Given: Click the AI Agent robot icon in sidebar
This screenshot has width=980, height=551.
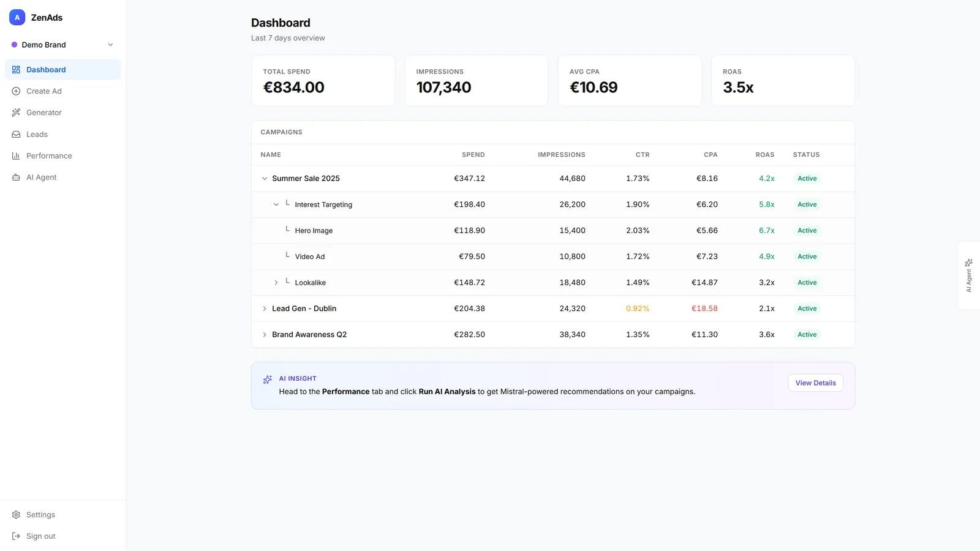Looking at the screenshot, I should 16,178.
